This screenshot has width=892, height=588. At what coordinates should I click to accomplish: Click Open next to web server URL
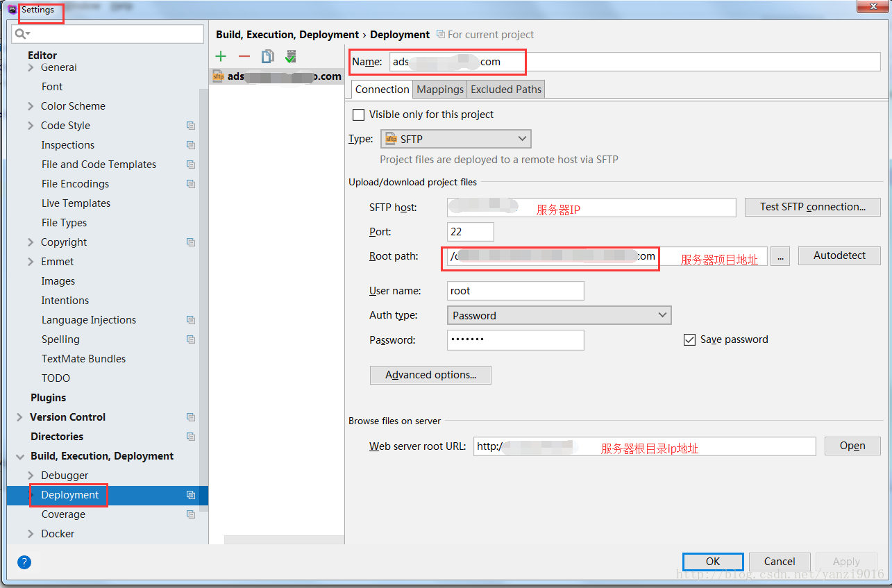(x=852, y=446)
